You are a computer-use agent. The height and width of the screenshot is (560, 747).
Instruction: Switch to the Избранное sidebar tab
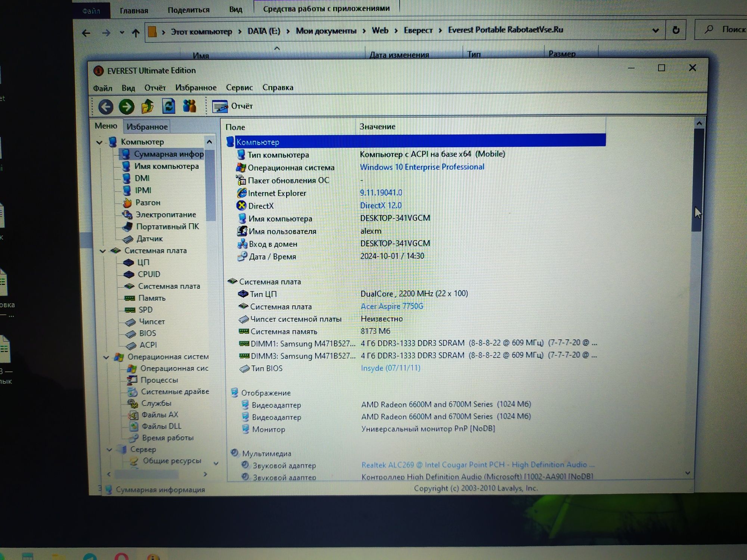[147, 127]
